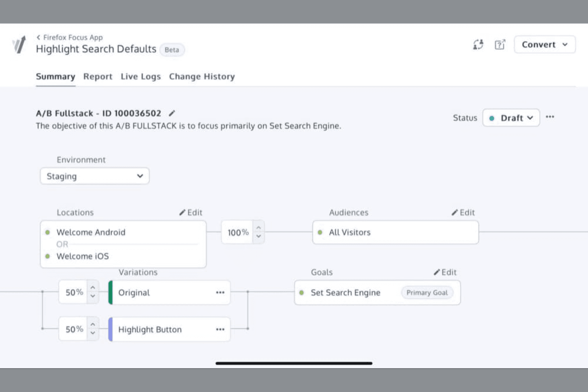The width and height of the screenshot is (588, 392).
Task: Select the Highlight Button variation card
Action: click(x=169, y=329)
